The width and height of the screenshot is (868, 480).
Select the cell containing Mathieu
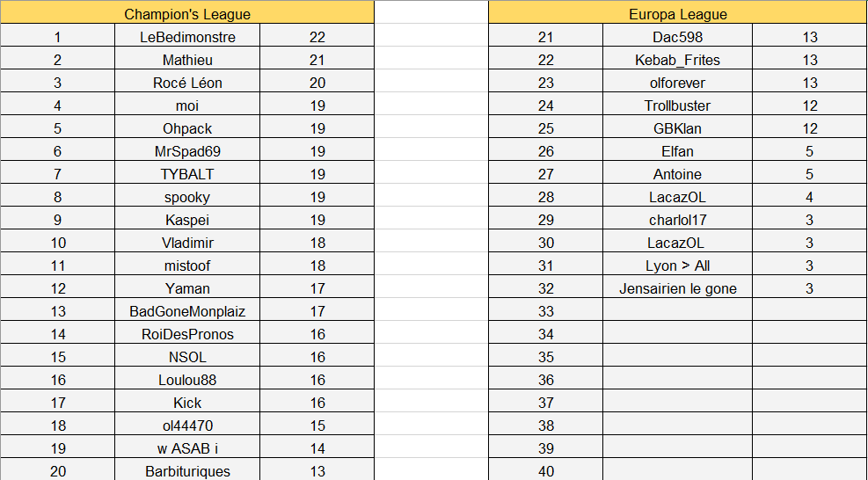point(187,60)
